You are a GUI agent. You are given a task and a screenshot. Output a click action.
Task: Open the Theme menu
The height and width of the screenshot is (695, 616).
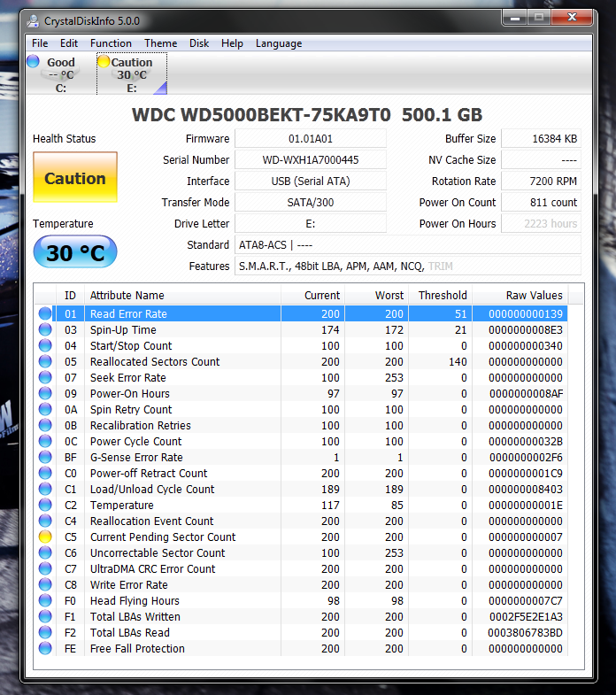coord(160,43)
